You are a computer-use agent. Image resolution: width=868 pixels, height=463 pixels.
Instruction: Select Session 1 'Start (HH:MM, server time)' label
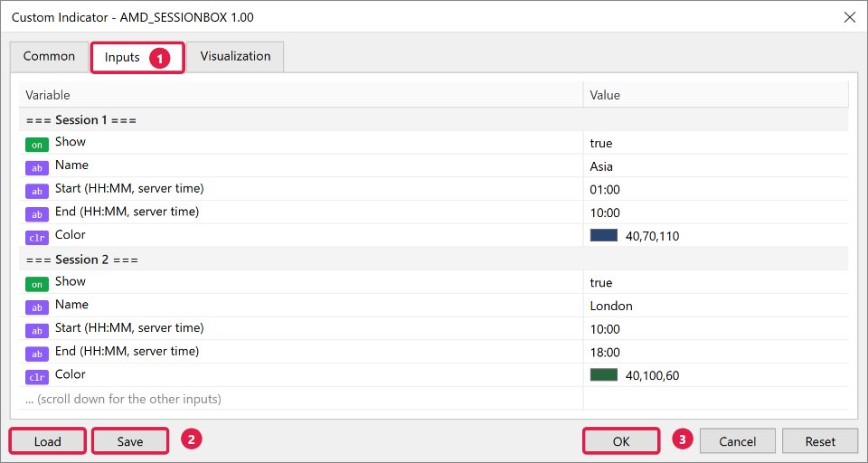tap(129, 189)
